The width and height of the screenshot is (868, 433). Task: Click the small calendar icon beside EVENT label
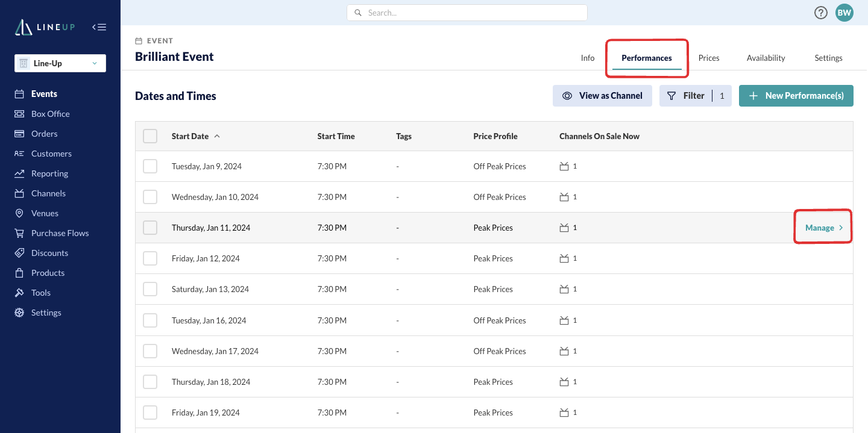click(x=139, y=41)
